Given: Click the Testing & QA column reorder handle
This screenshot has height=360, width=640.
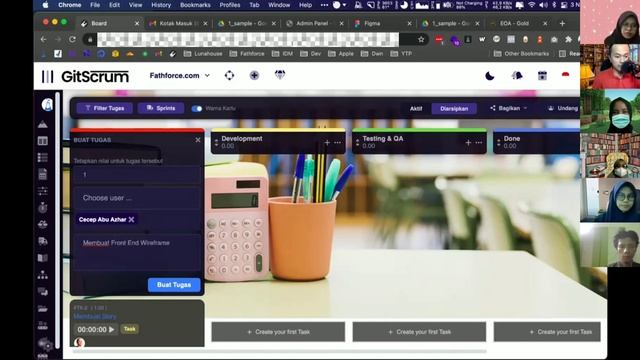Looking at the screenshot, I should pyautogui.click(x=358, y=142).
